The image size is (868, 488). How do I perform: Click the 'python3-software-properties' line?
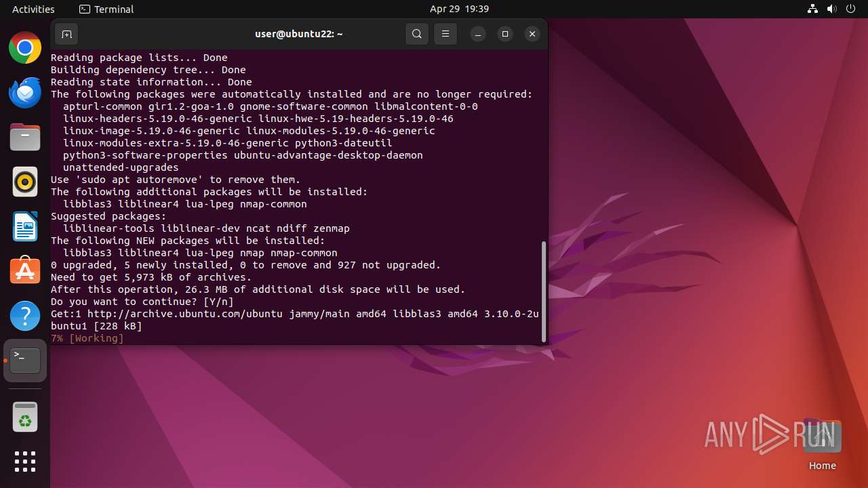click(243, 155)
